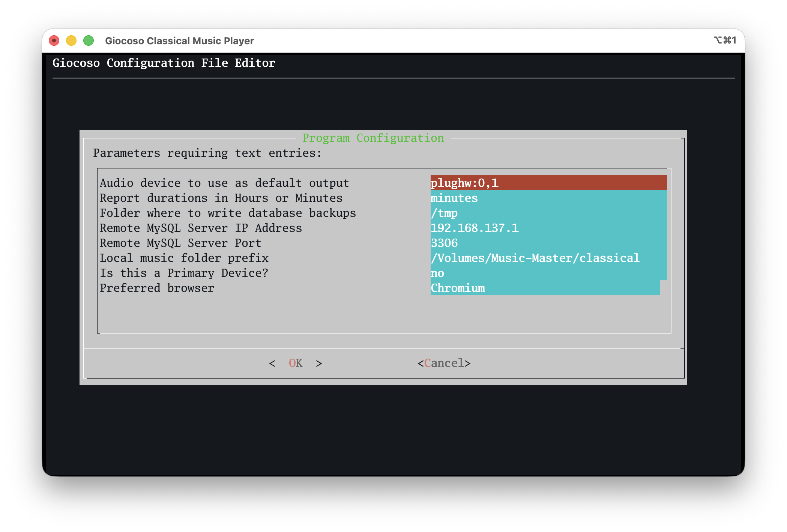Click the Chromium preferred browser field
Viewport: 787px width, 532px height.
point(545,288)
